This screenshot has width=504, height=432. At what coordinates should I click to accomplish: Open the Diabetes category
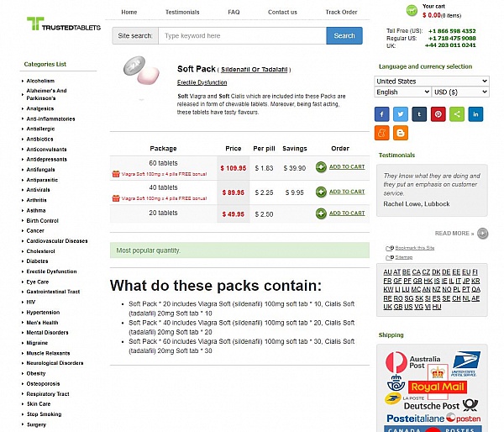(x=37, y=261)
